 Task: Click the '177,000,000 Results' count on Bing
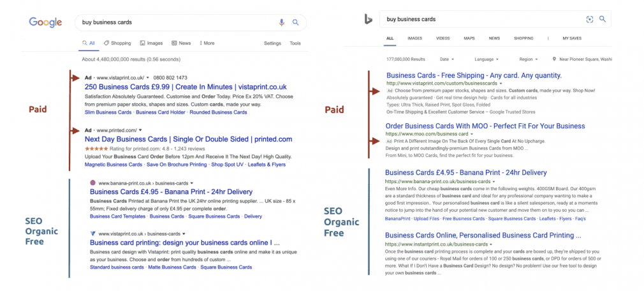[x=406, y=59]
